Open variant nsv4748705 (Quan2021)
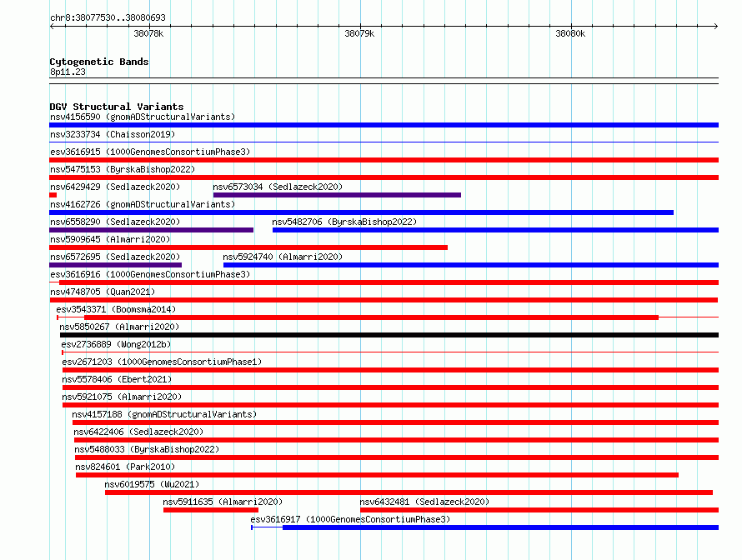 103,292
